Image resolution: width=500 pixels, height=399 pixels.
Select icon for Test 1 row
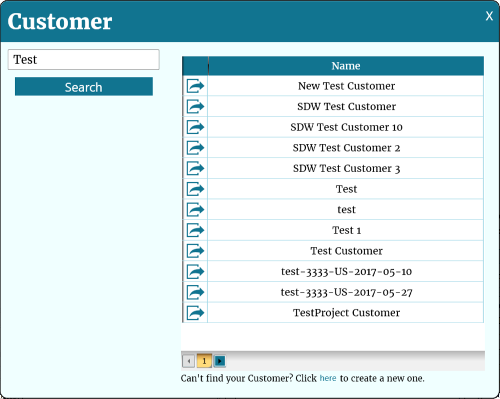point(195,230)
